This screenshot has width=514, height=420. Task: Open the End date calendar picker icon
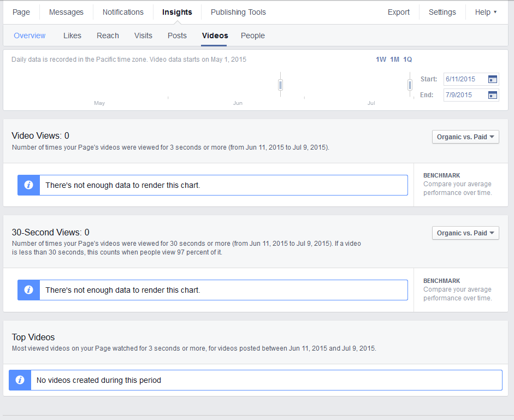(x=492, y=95)
